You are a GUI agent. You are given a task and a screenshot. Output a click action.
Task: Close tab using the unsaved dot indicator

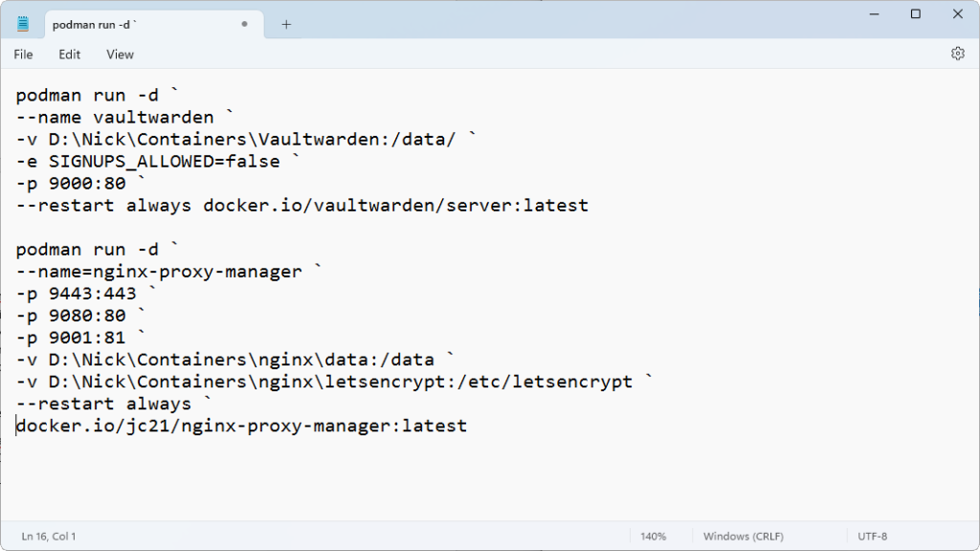pyautogui.click(x=245, y=25)
